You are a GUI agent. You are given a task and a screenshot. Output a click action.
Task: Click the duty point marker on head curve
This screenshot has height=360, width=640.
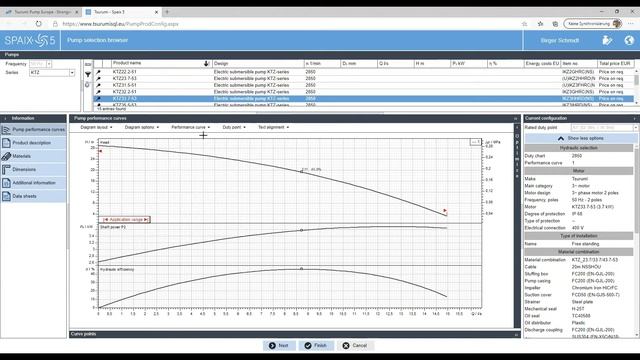click(x=302, y=172)
